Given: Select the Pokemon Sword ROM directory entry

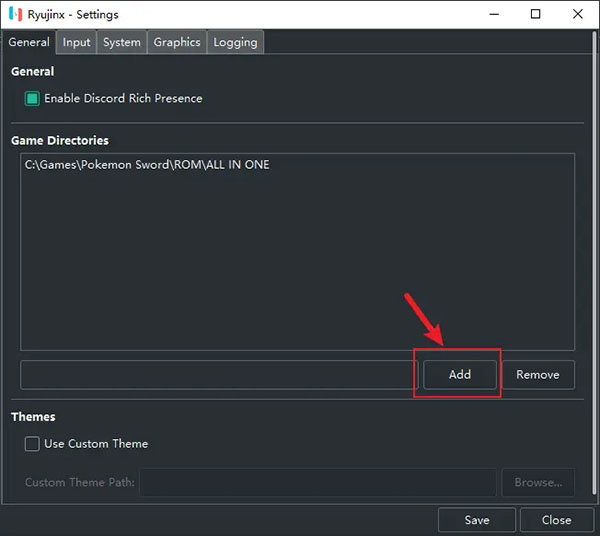Looking at the screenshot, I should pos(147,165).
